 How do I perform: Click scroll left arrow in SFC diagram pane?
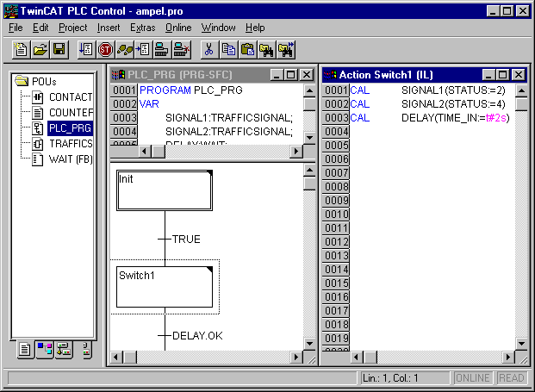coord(116,358)
